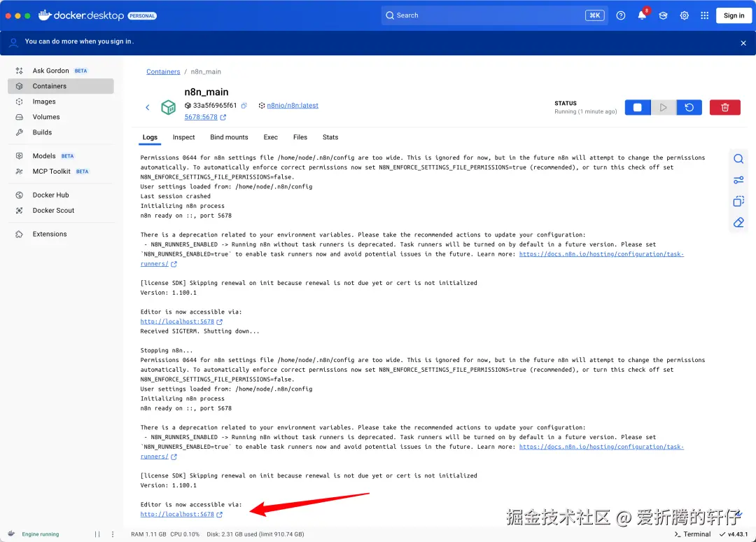The image size is (756, 542).
Task: Open the n8nio/n8n:latest image link
Action: click(x=293, y=105)
